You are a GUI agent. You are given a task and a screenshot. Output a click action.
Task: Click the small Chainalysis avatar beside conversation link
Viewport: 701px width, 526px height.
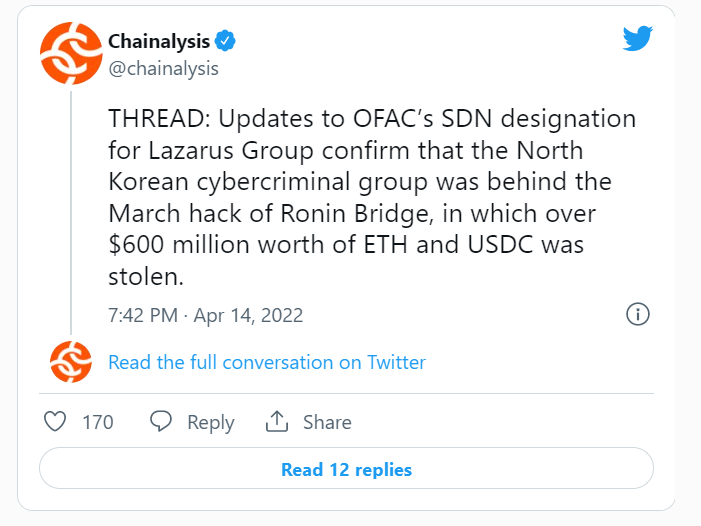pyautogui.click(x=71, y=362)
